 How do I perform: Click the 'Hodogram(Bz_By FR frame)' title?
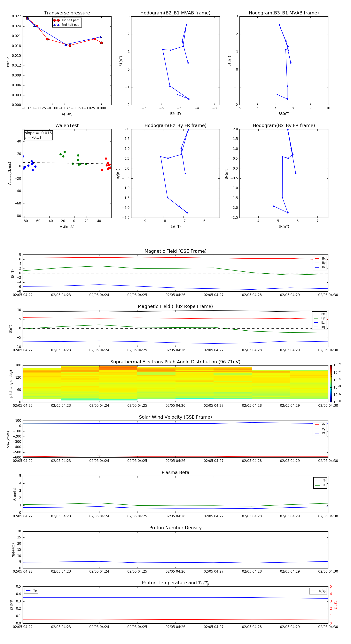[x=175, y=125]
